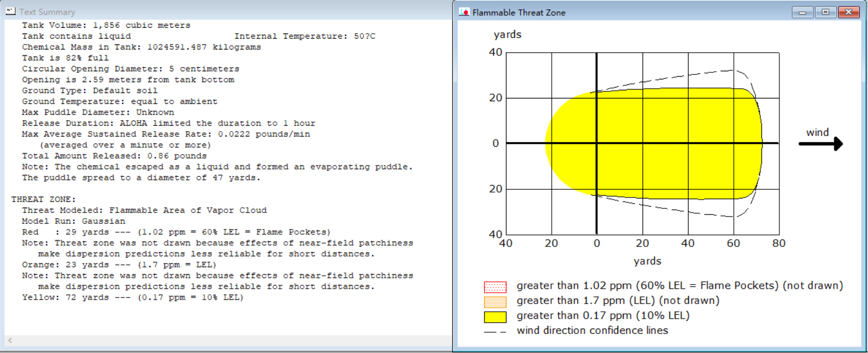Click the wind direction arrow
Screen dimensions: 868x353
click(821, 144)
